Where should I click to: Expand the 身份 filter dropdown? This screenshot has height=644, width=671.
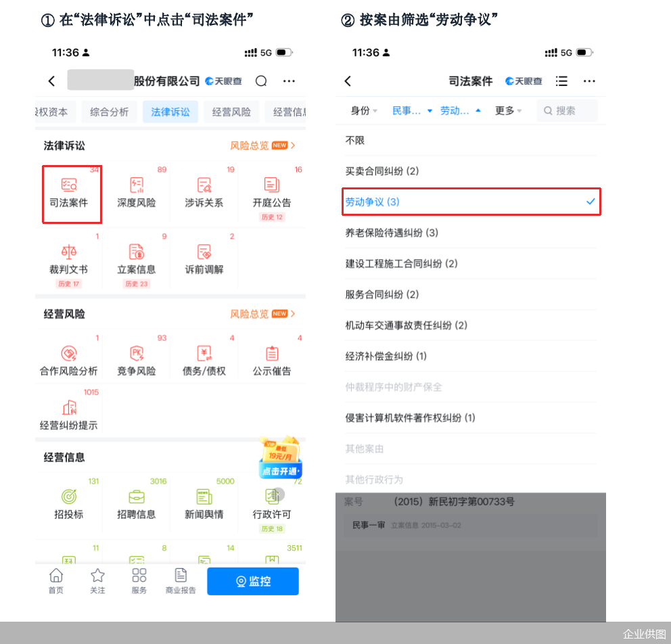pyautogui.click(x=364, y=111)
